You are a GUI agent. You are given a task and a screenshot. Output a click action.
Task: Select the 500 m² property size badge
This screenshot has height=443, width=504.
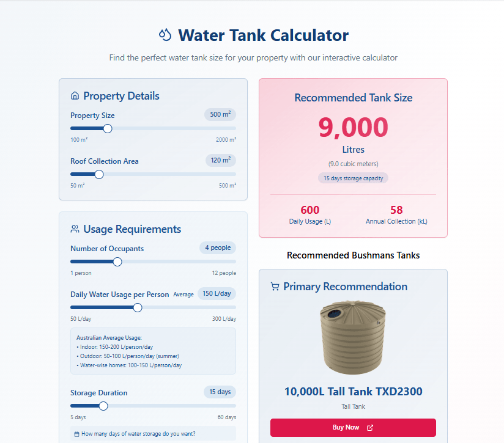[220, 114]
